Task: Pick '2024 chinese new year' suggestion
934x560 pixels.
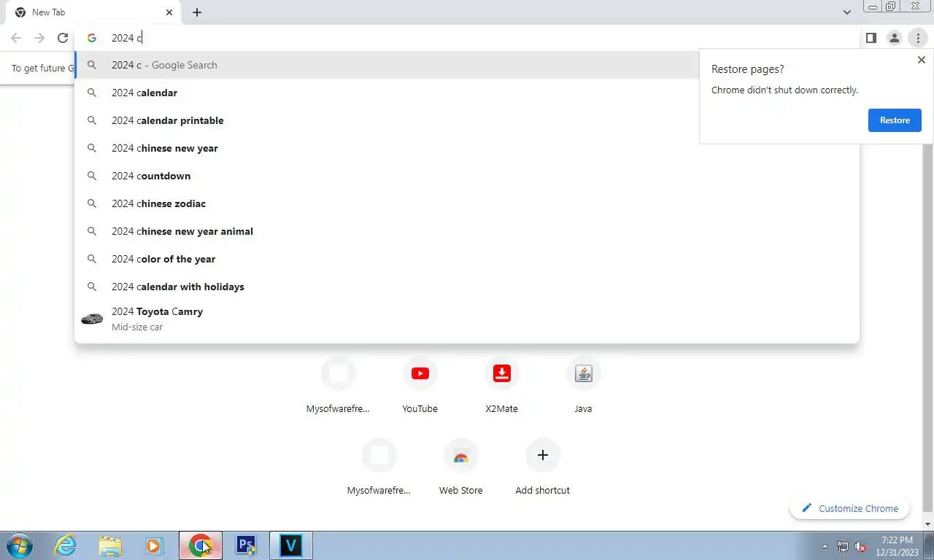Action: (x=467, y=148)
